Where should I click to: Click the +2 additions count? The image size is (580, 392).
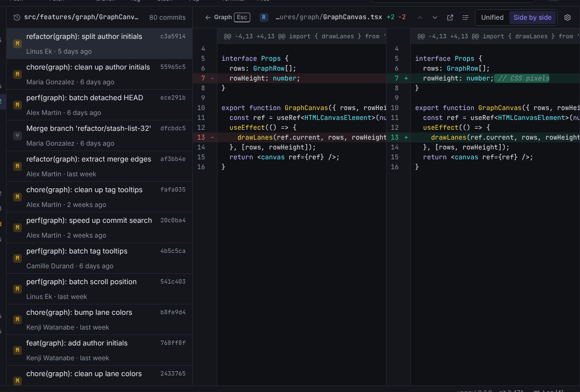(x=391, y=17)
